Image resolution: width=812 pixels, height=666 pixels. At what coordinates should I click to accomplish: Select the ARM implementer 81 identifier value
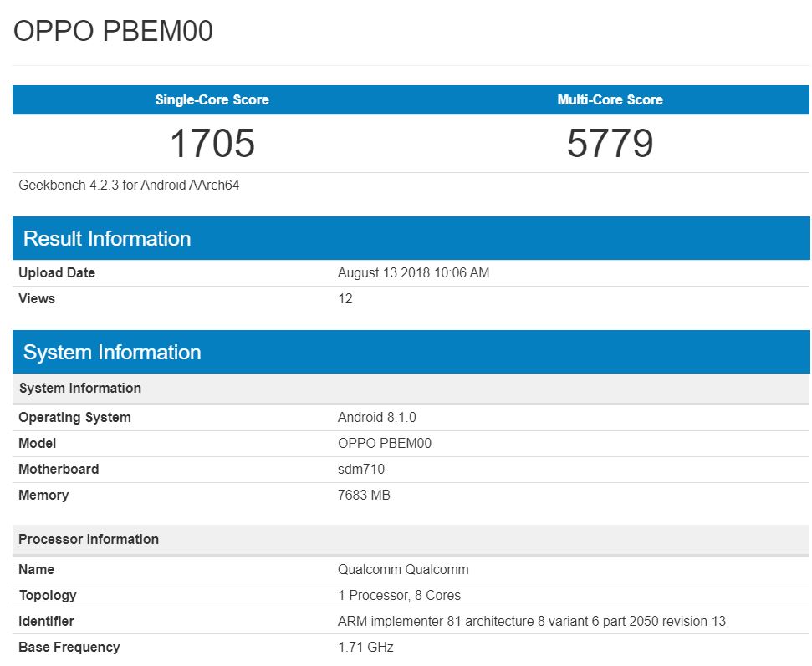coord(531,621)
